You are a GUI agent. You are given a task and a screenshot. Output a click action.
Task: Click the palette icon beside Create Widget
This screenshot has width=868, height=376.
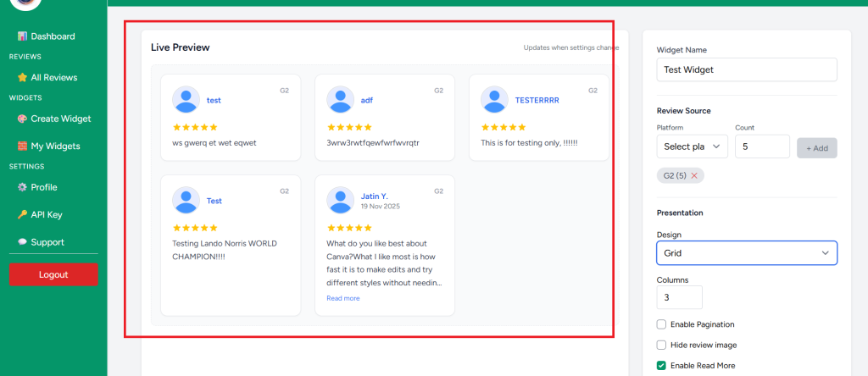(x=22, y=119)
